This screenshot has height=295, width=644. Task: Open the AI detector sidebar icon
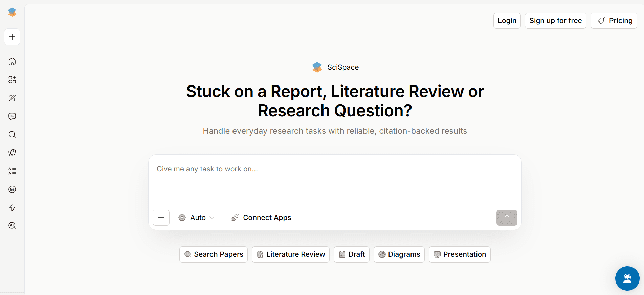[12, 226]
